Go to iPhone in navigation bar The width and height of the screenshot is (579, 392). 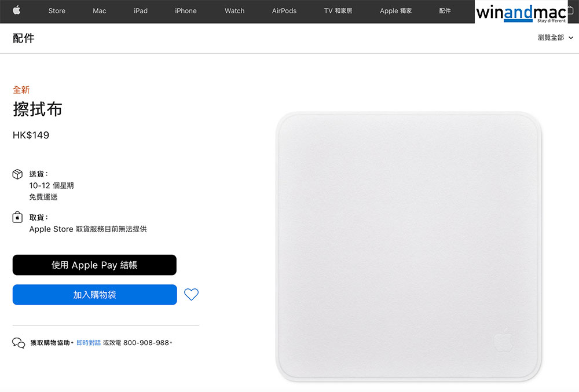[186, 10]
